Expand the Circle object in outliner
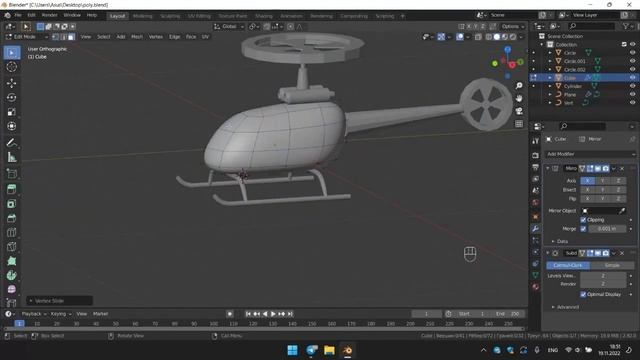This screenshot has height=360, width=640. (x=550, y=53)
